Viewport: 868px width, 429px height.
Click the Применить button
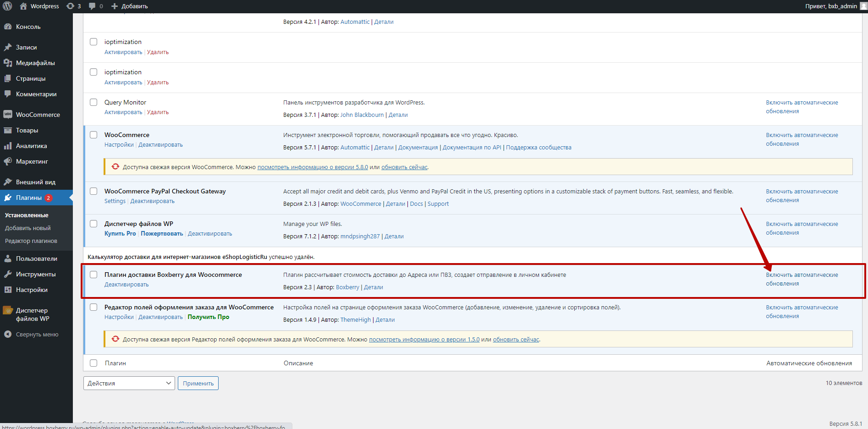coord(198,383)
